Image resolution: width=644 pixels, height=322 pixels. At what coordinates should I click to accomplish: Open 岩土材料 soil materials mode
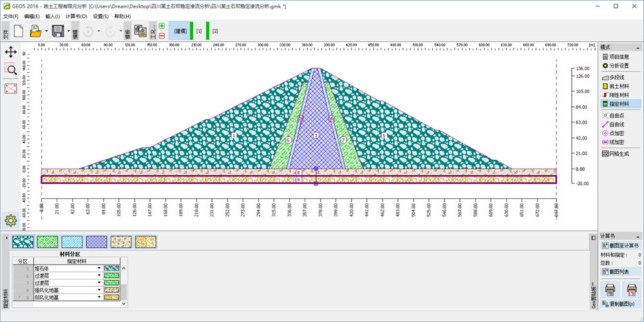pyautogui.click(x=620, y=86)
